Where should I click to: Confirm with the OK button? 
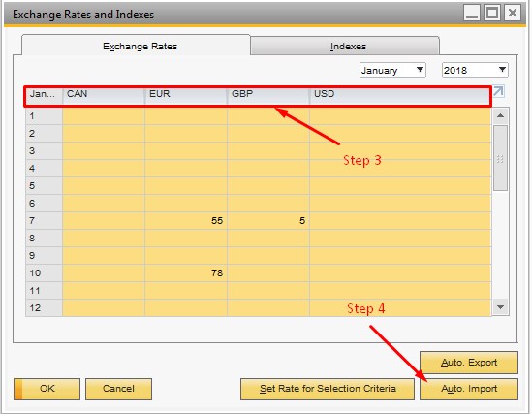47,389
